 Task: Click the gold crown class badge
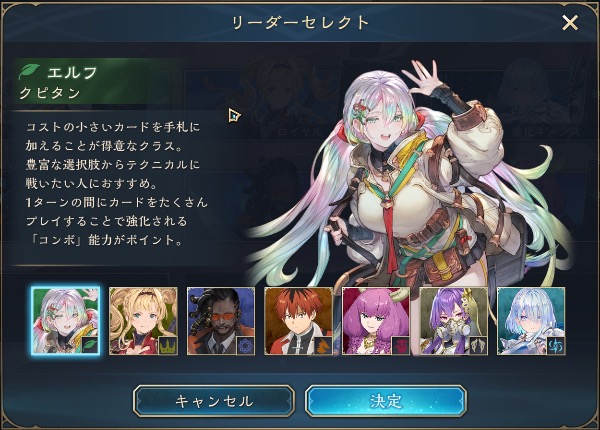point(168,346)
